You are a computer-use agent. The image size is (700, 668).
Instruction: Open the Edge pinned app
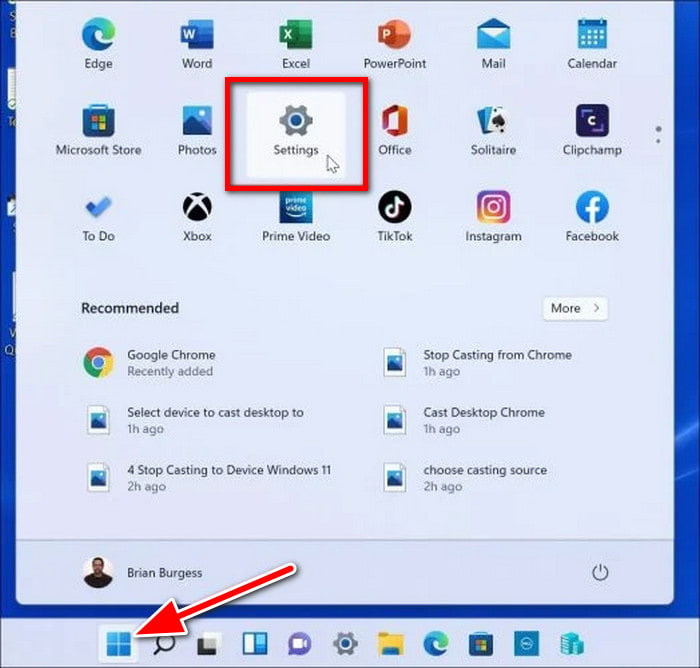point(99,44)
